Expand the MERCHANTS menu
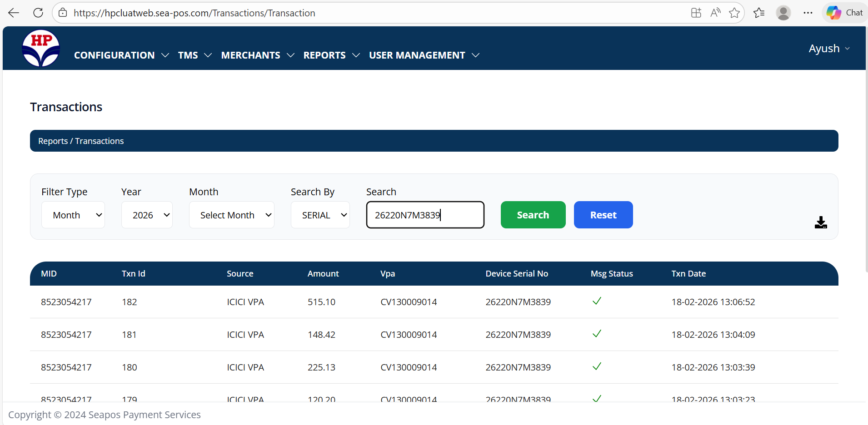Screen dimensions: 868x425 pyautogui.click(x=257, y=55)
